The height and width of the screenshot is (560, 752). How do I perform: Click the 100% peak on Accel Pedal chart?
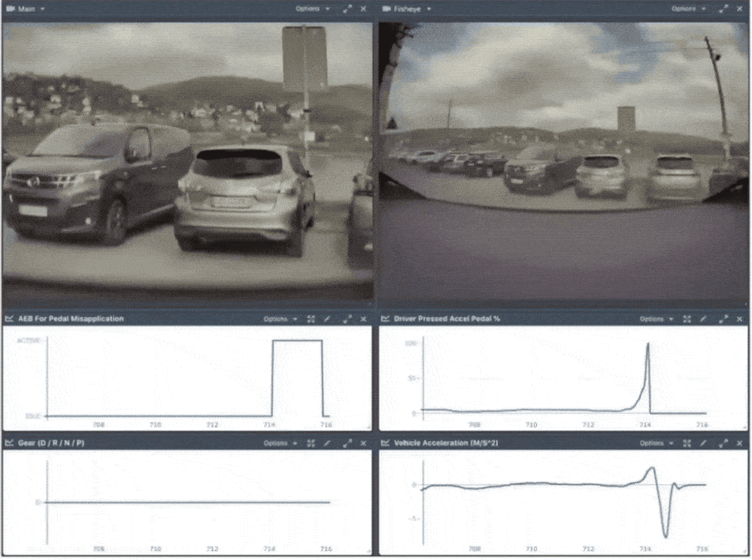tap(647, 344)
